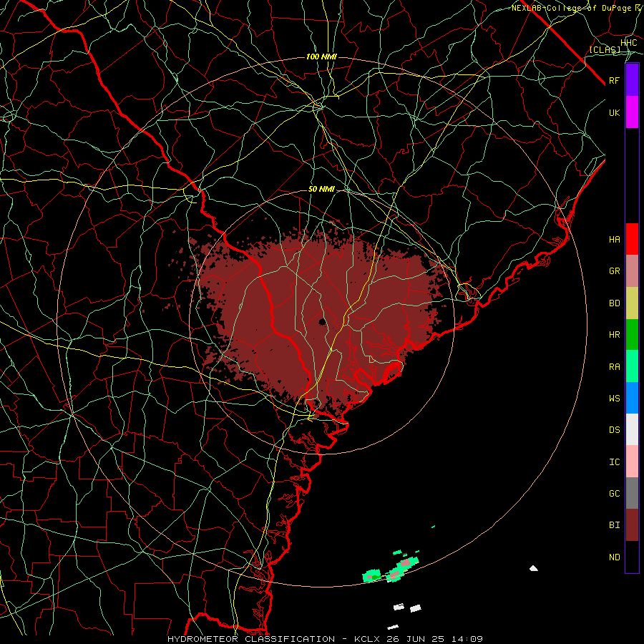Click the GC legend label

click(x=614, y=494)
